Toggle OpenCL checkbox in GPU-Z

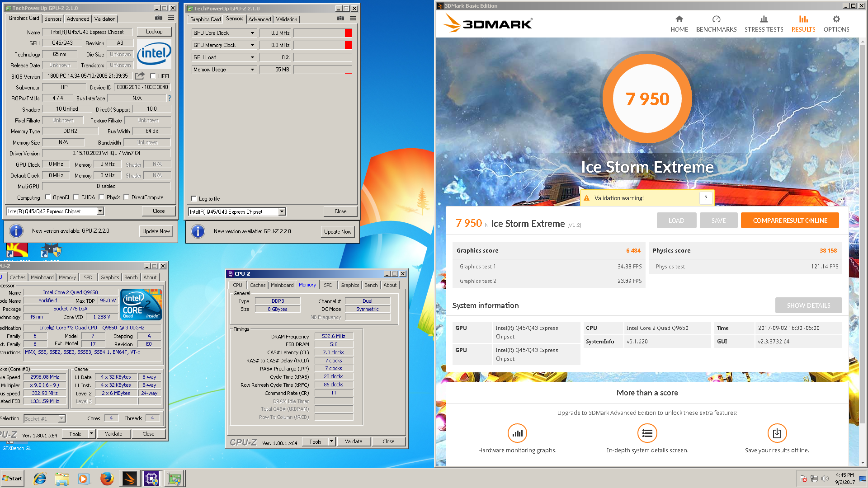47,197
